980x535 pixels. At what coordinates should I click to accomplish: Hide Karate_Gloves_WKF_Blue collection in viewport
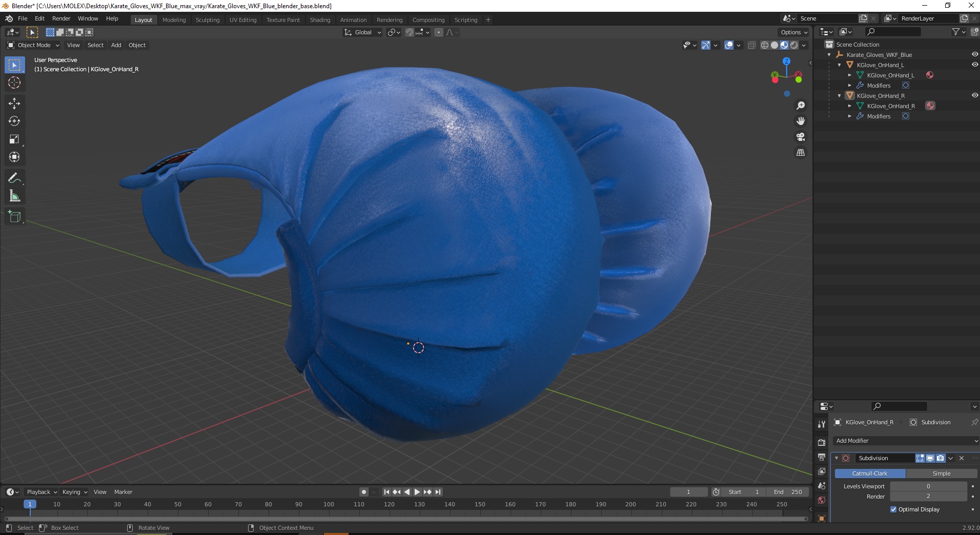(975, 54)
